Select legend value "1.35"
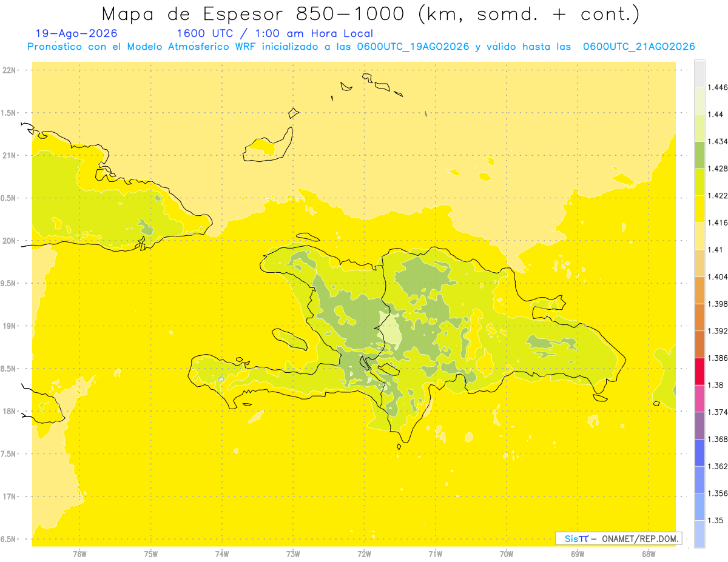 coord(715,521)
